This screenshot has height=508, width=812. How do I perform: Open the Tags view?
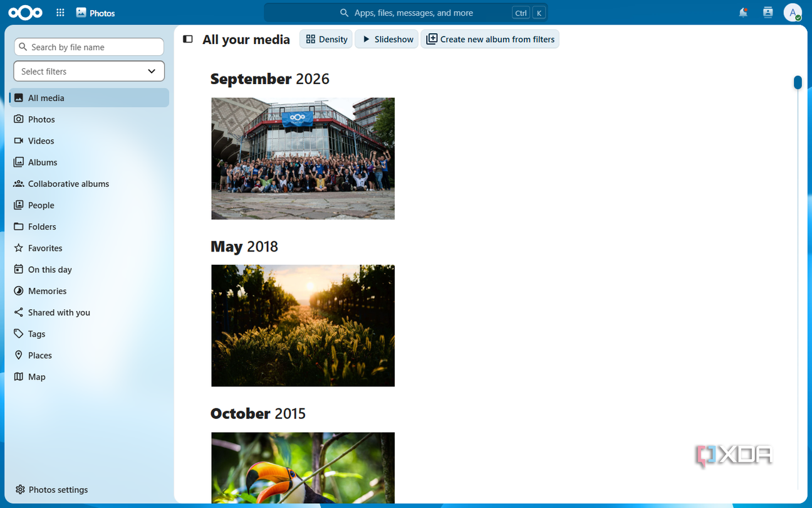(x=89, y=334)
